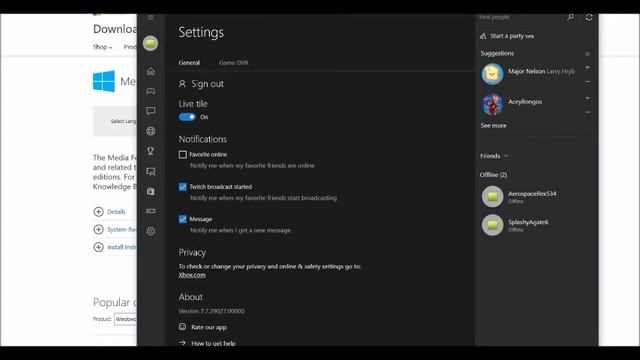This screenshot has width=640, height=360.
Task: Click the arrow icon beside How to get help
Action: pyautogui.click(x=182, y=342)
